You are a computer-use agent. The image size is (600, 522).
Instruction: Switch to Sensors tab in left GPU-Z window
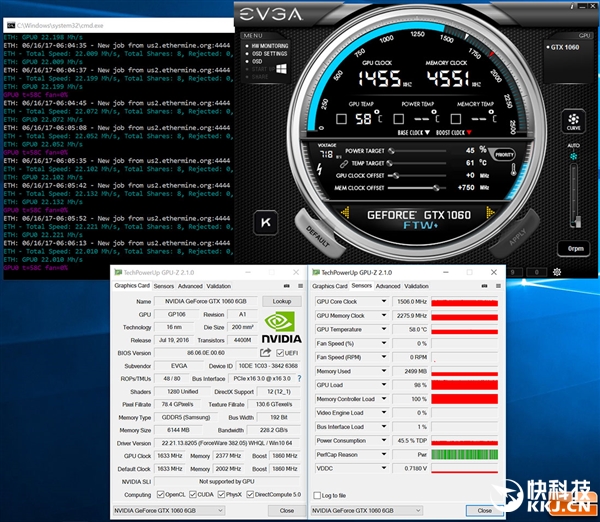pyautogui.click(x=164, y=286)
